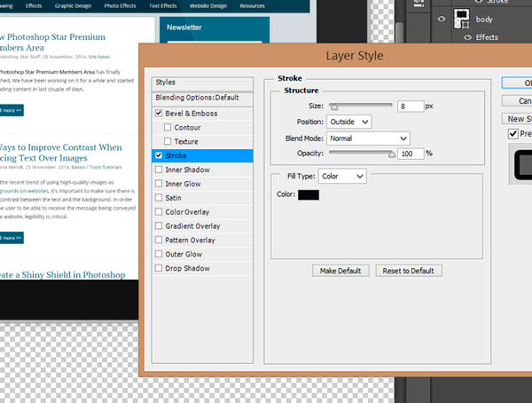Select the Bevel & Emboss style label
Image resolution: width=532 pixels, height=403 pixels.
tap(192, 114)
